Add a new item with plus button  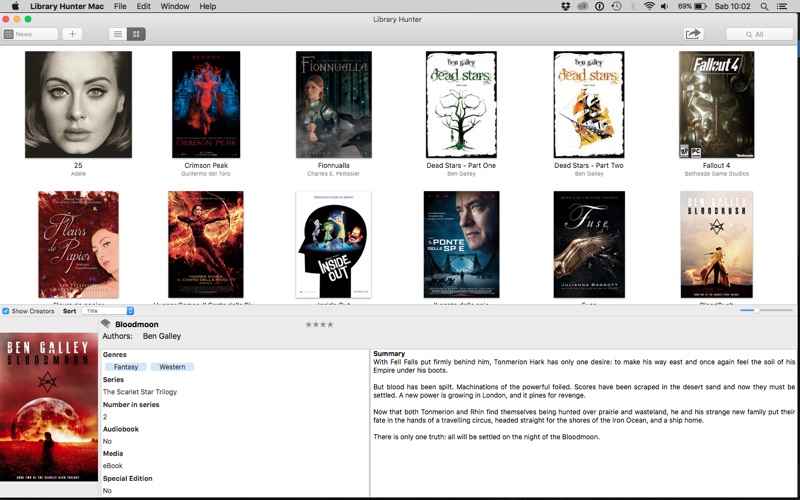click(72, 34)
